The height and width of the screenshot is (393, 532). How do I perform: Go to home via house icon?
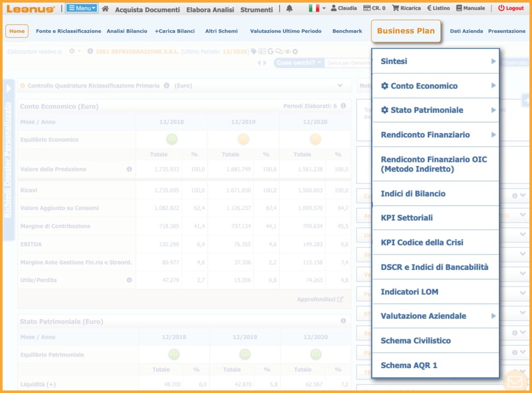pos(105,9)
